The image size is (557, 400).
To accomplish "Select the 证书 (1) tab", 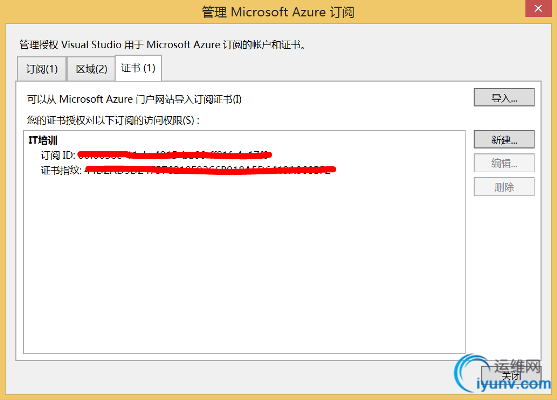I will 139,68.
